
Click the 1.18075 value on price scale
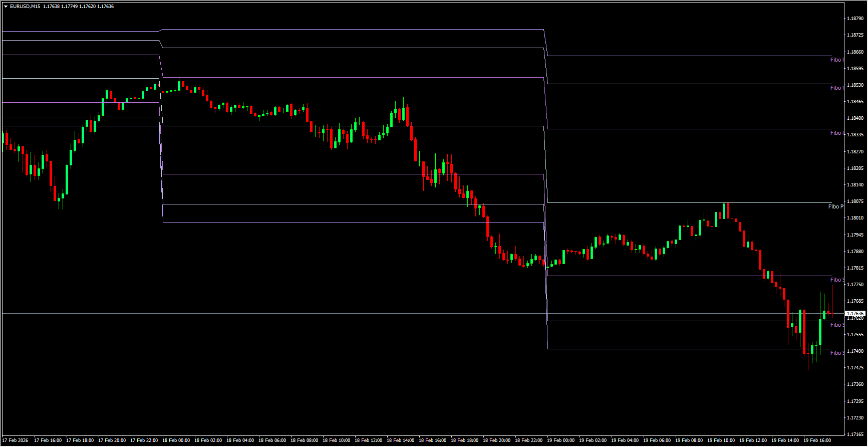click(x=855, y=201)
